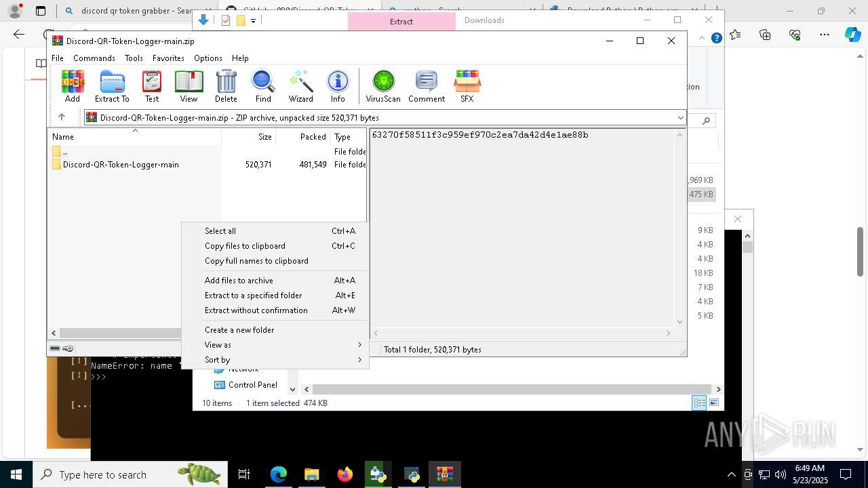Click the SFX toolbar icon
This screenshot has width=868, height=488.
coord(467,86)
